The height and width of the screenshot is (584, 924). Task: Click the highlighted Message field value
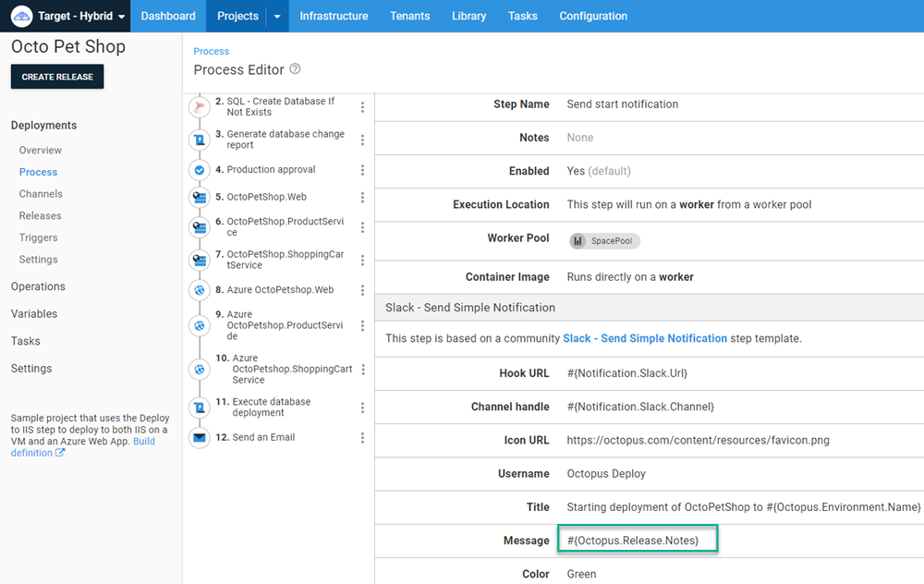coord(637,540)
